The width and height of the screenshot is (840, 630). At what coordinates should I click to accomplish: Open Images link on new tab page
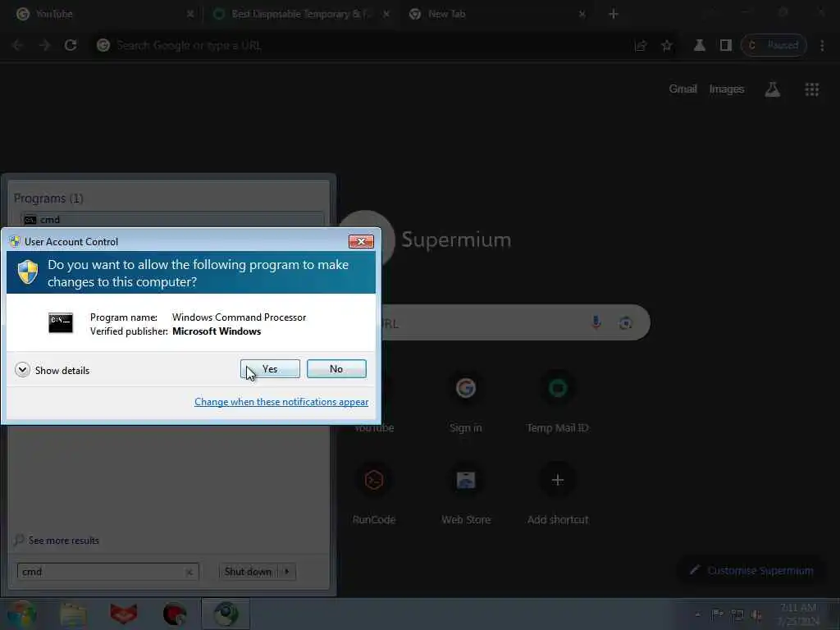(727, 89)
